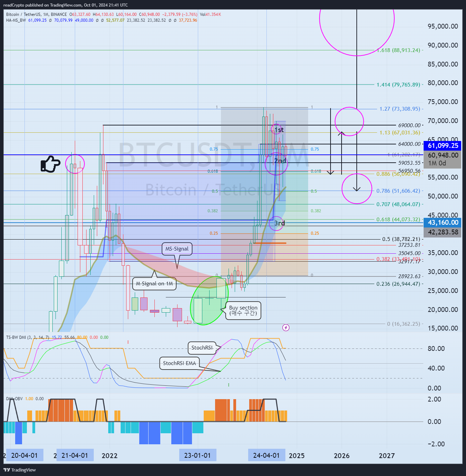466x476 pixels.
Task: Click the TradingView logo at bottom left
Action: (20, 470)
